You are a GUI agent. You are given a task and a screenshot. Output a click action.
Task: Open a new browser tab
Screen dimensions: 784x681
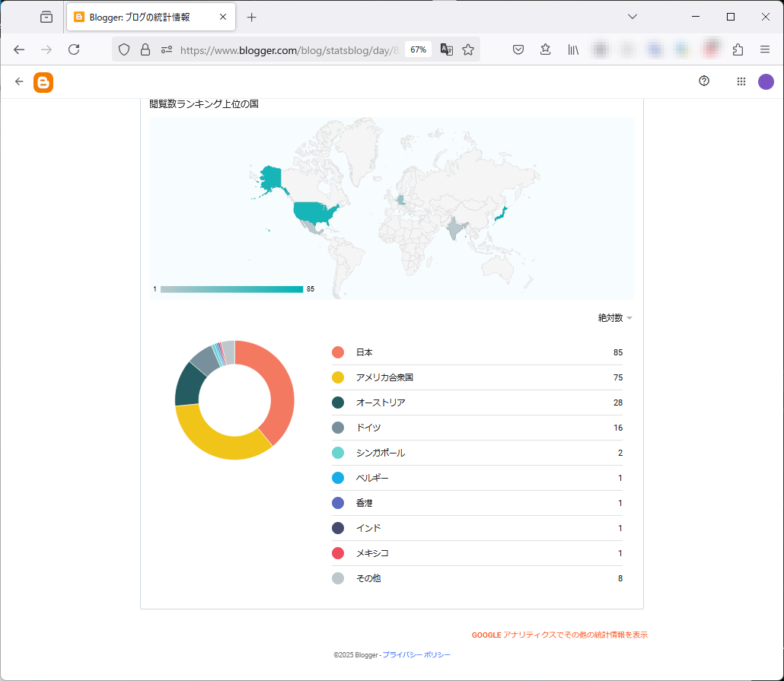click(x=251, y=18)
